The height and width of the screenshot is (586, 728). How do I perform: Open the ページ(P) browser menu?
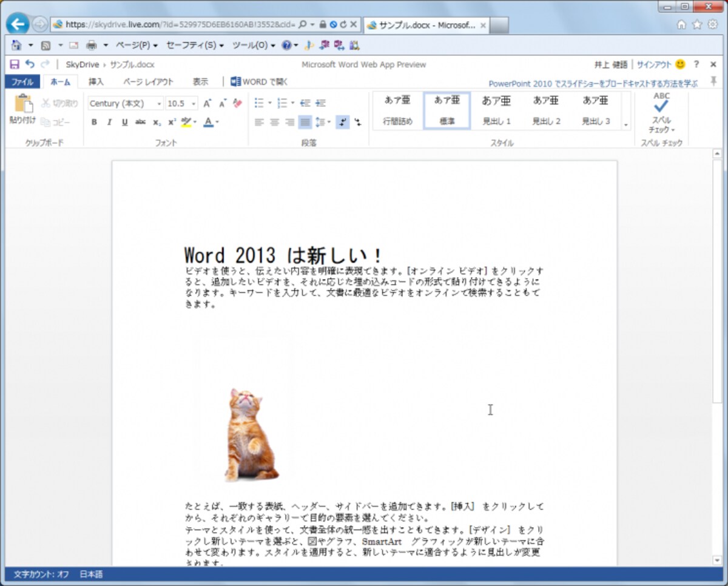tap(136, 45)
